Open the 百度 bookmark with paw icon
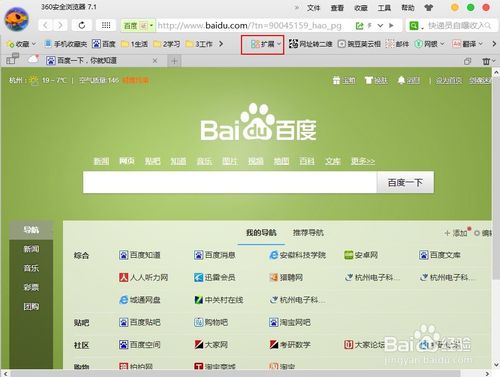 [104, 44]
